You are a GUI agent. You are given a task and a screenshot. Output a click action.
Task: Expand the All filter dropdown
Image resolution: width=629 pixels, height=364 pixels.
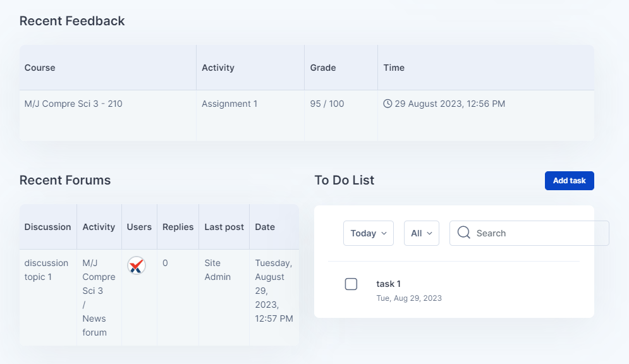click(x=421, y=233)
